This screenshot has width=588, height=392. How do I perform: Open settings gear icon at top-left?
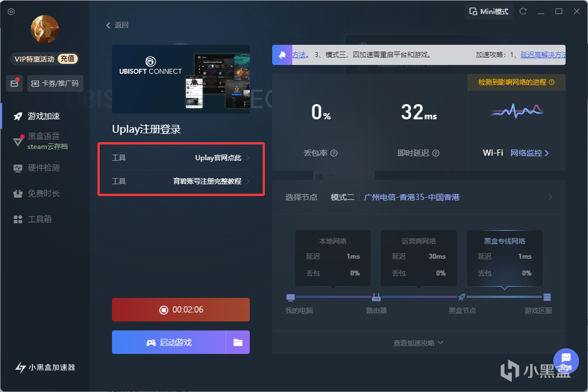click(x=11, y=12)
